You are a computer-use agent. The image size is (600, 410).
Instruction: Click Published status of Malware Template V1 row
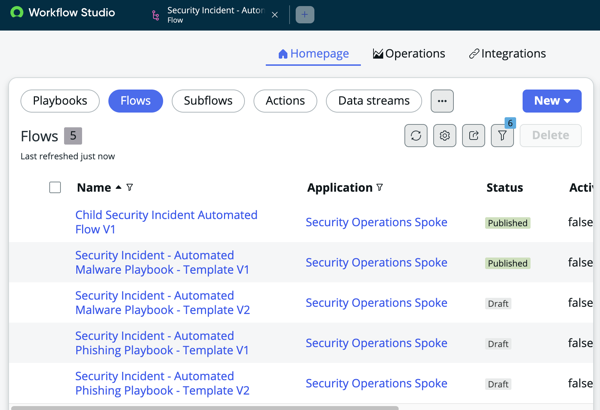[x=508, y=263]
